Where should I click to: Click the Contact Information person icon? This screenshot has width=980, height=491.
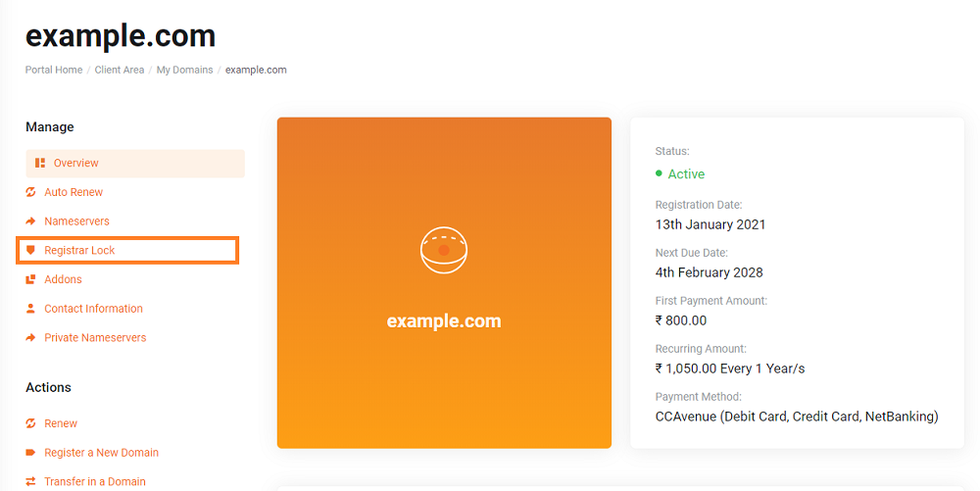pyautogui.click(x=30, y=309)
